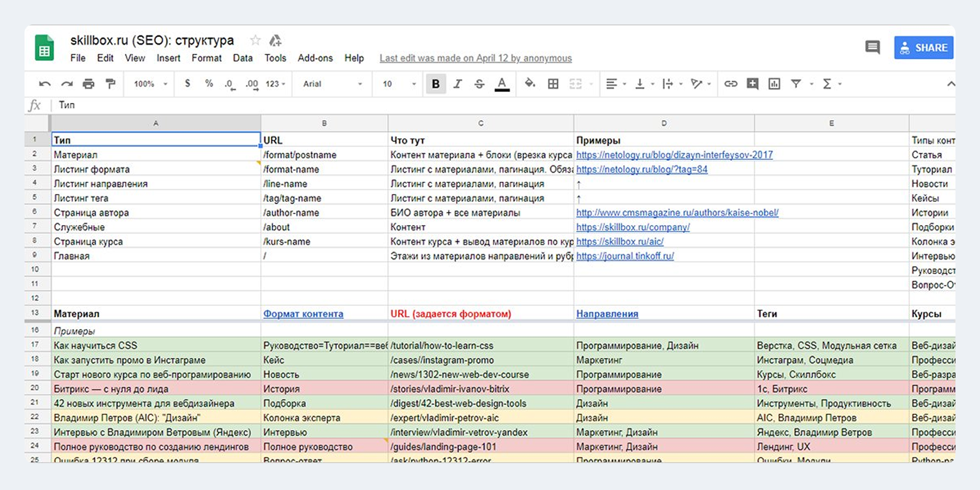Apply currency format with dollar icon

(187, 83)
